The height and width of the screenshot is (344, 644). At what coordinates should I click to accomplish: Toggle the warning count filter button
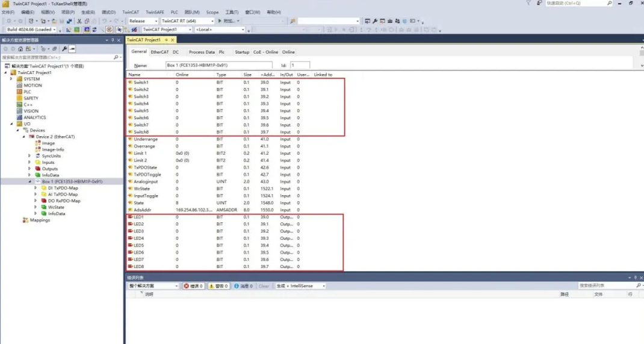tap(218, 286)
